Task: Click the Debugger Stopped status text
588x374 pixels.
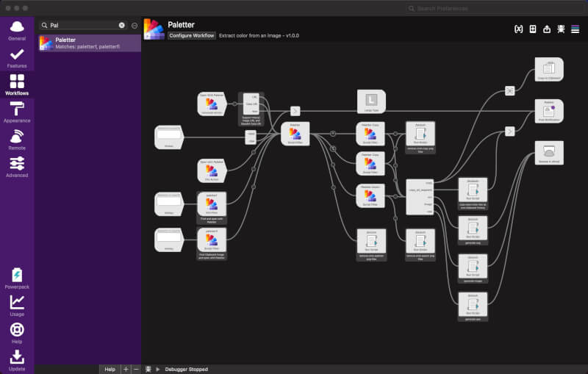Action: [x=187, y=369]
